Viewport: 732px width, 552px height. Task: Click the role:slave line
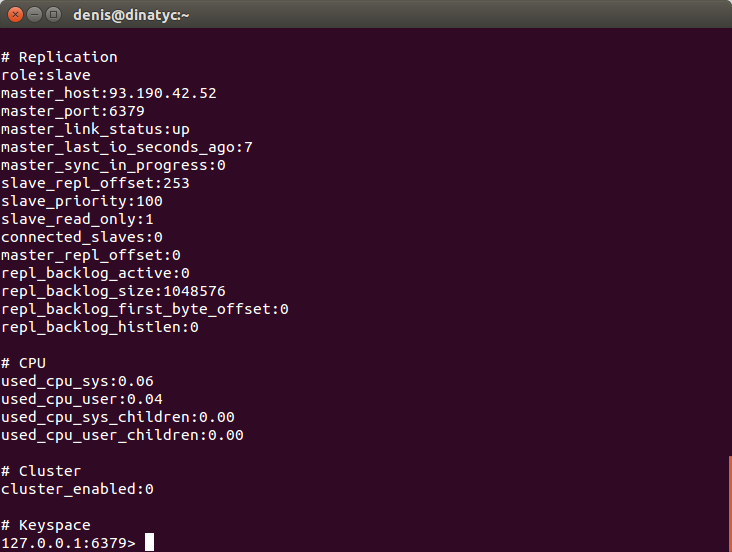[46, 75]
